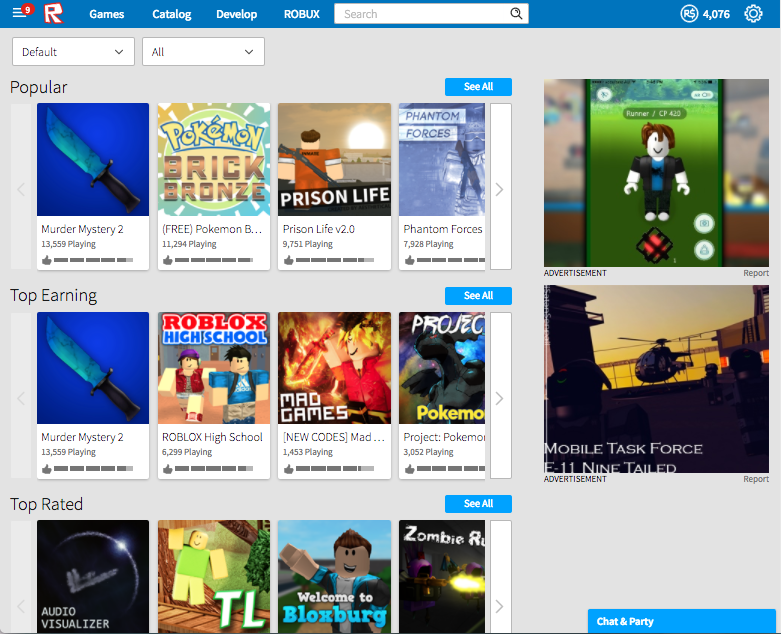Open the settings gear icon

coord(753,13)
